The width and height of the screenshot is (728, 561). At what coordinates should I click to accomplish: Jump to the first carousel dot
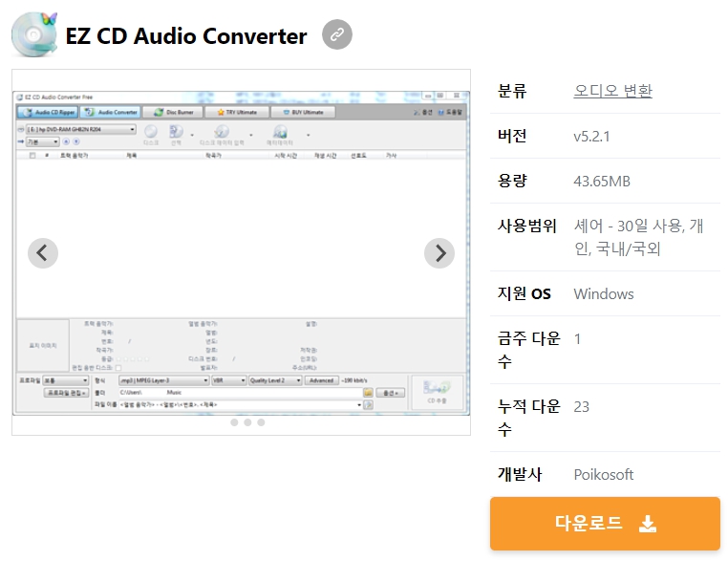pyautogui.click(x=234, y=422)
